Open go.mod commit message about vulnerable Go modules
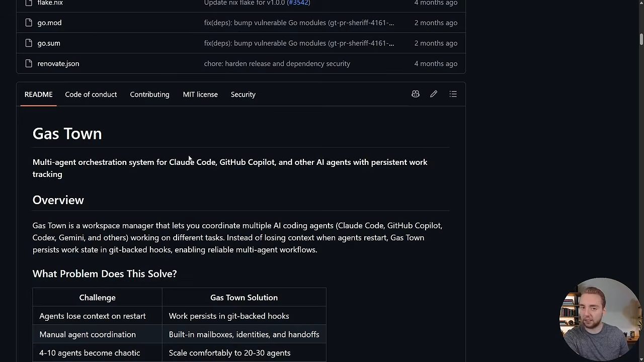 point(299,23)
